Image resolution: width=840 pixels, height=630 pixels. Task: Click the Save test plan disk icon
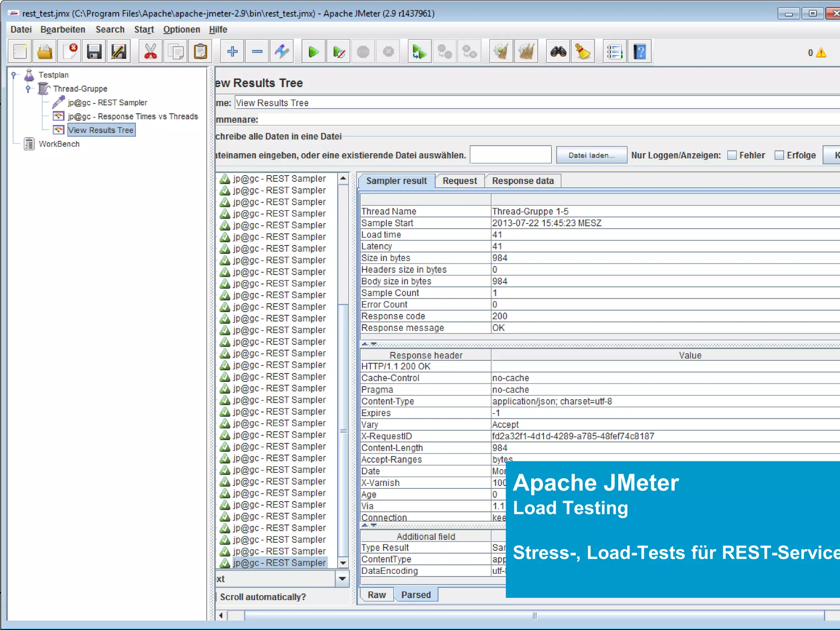coord(94,52)
